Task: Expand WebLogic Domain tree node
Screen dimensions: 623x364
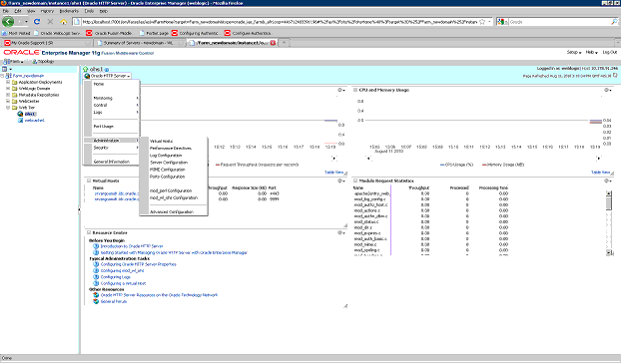Action: 8,89
